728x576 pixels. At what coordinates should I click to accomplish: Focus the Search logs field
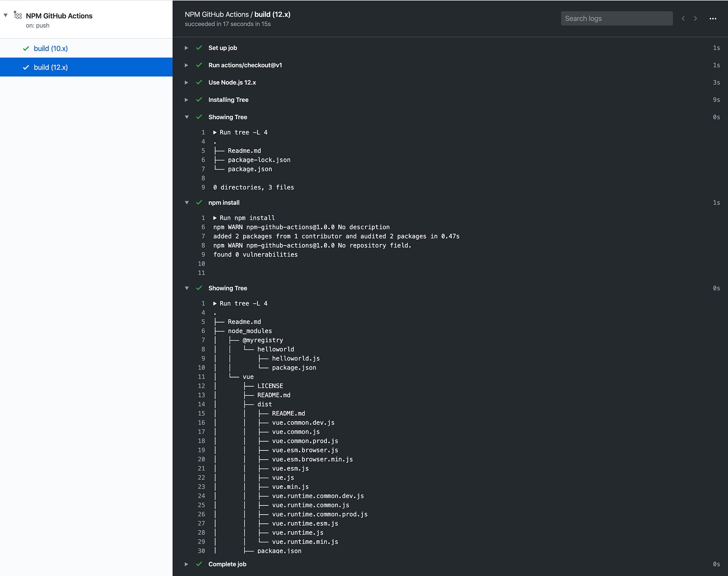pyautogui.click(x=617, y=19)
